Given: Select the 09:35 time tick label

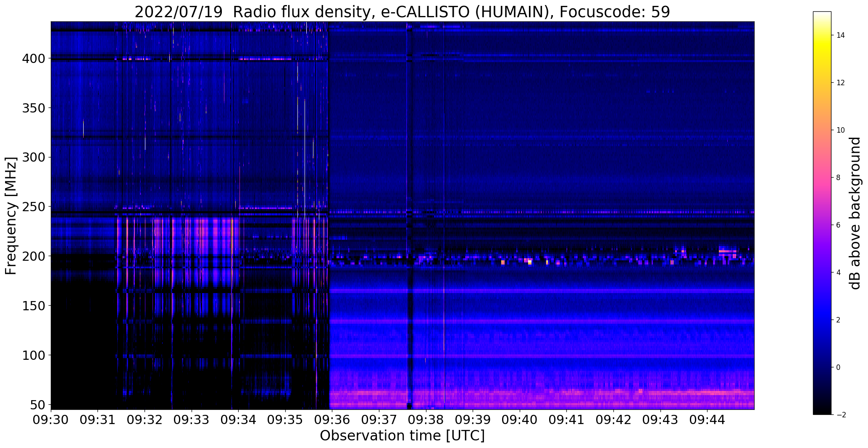Looking at the screenshot, I should pos(285,420).
